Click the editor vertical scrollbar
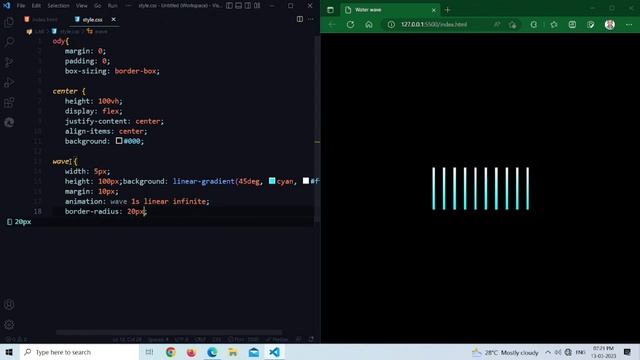The width and height of the screenshot is (640, 360). coord(317,129)
